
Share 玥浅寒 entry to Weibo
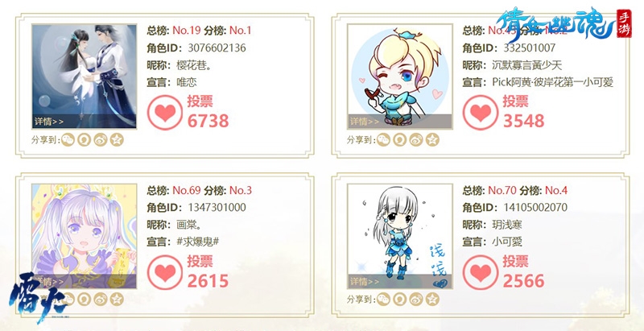coord(416,299)
